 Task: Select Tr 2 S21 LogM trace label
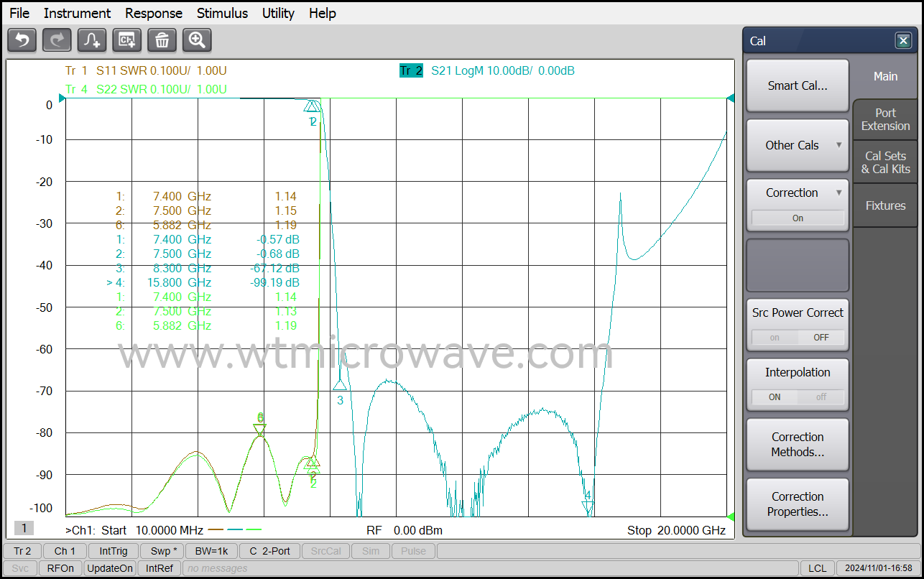(487, 70)
